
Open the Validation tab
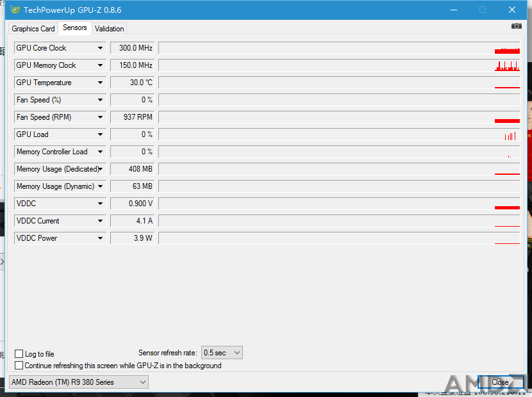pyautogui.click(x=109, y=28)
